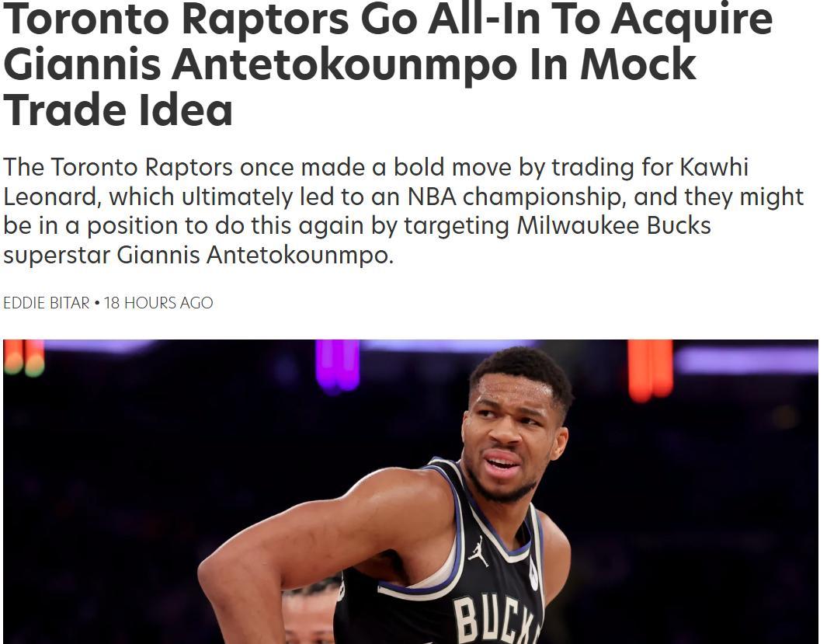This screenshot has width=827, height=644.
Task: Click 'superstar Giannis Antetokounmpo' on the summary's last line
Action: (198, 256)
